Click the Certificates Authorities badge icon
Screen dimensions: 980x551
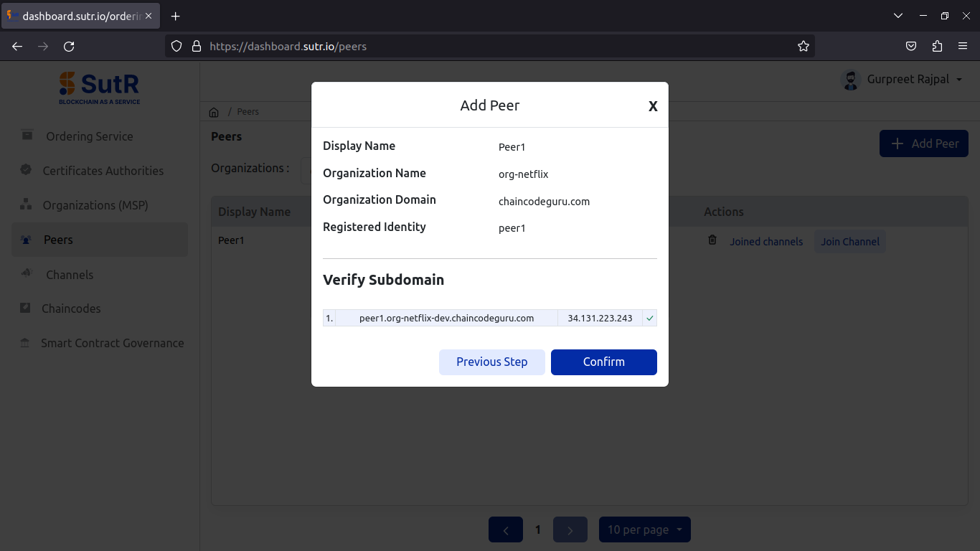26,170
